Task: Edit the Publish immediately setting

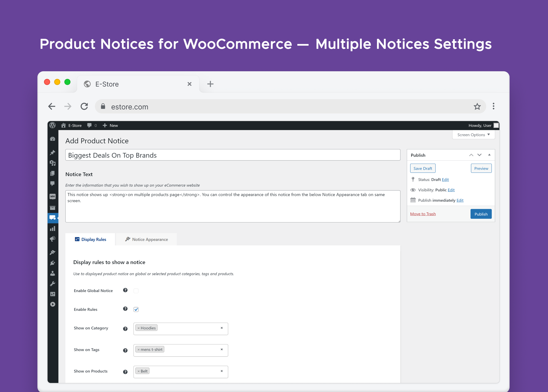Action: coord(460,200)
